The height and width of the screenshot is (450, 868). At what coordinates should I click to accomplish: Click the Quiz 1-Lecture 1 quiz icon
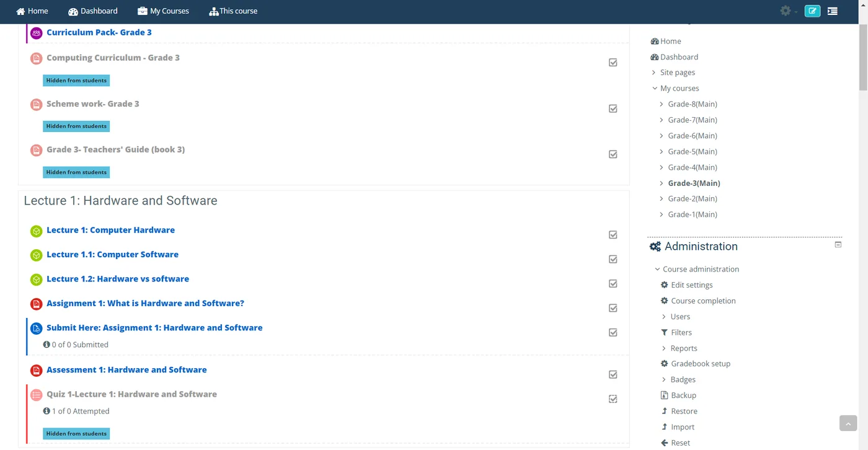click(37, 394)
